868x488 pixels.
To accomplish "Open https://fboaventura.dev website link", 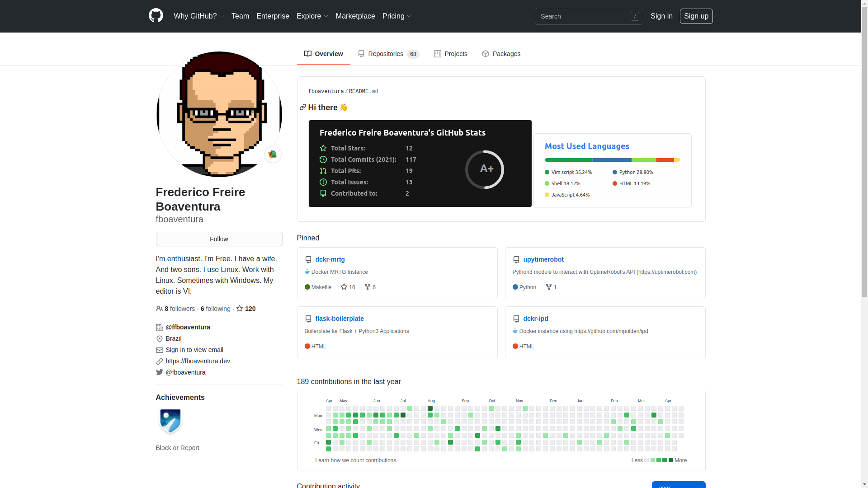I will pos(198,361).
